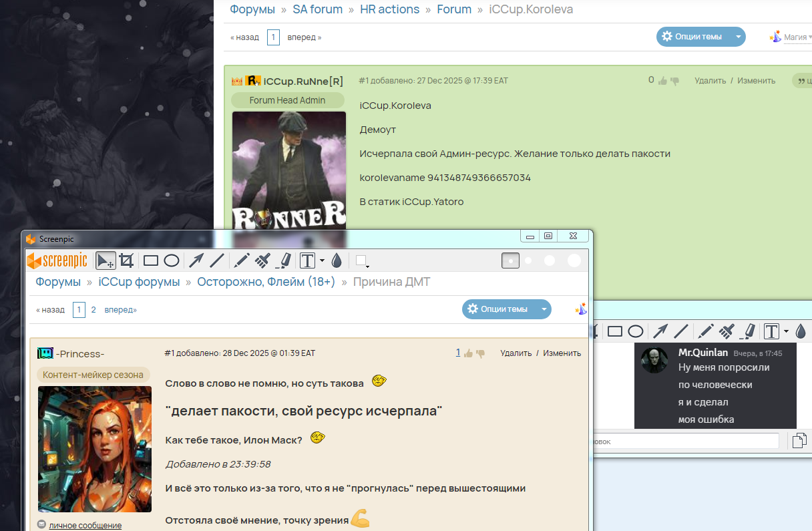Open text tool dropdown arrow in back Screenpic

(786, 331)
